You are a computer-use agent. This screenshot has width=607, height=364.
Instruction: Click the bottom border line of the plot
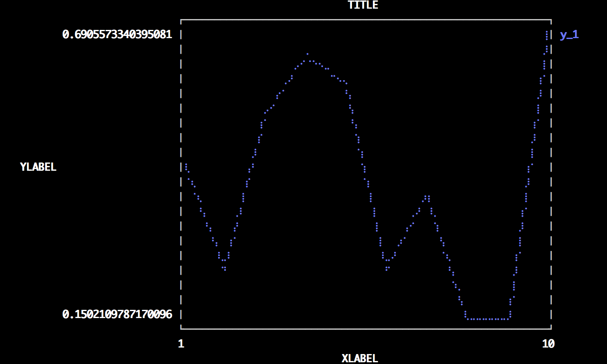[366, 329]
